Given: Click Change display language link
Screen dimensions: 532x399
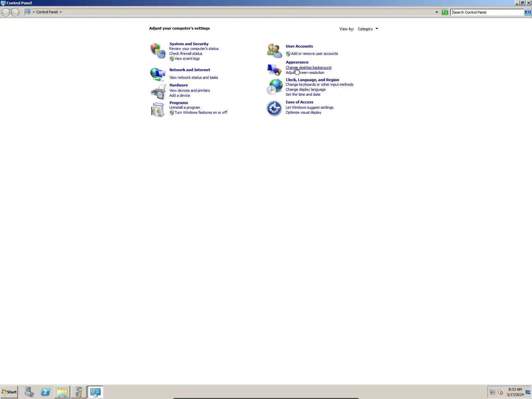Looking at the screenshot, I should (306, 89).
